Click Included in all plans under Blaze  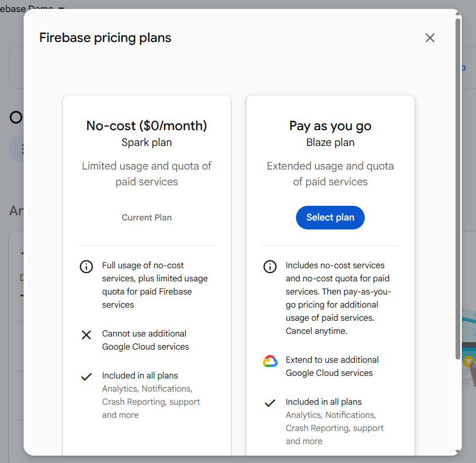[323, 402]
